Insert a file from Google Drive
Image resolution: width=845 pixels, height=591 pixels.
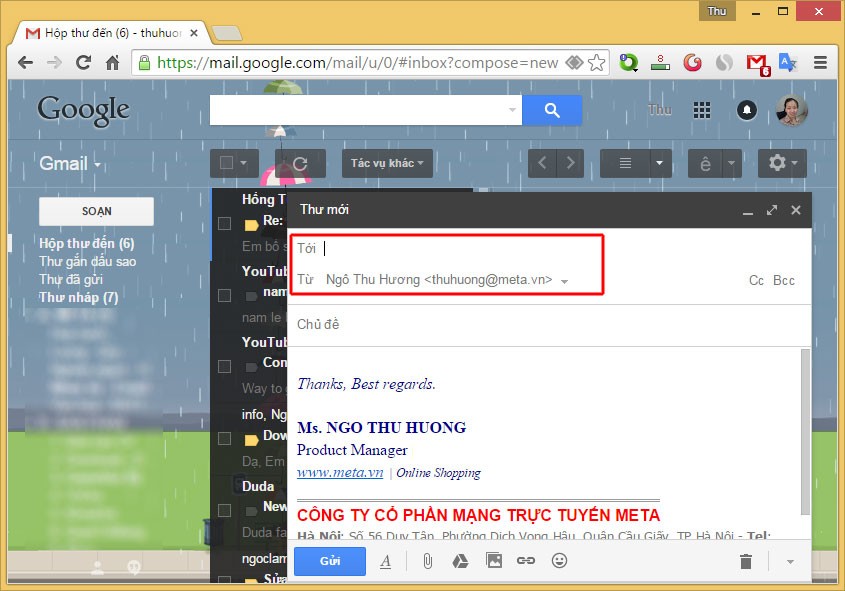tap(460, 561)
